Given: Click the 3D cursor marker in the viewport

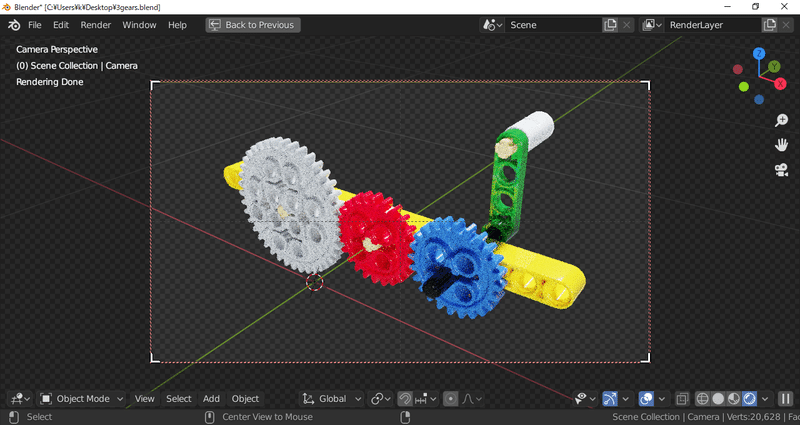Looking at the screenshot, I should point(315,282).
